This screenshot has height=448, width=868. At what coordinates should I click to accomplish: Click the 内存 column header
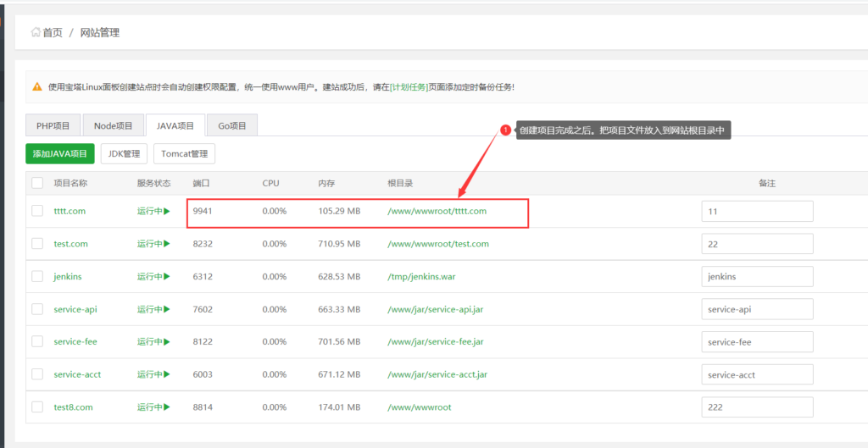pyautogui.click(x=326, y=183)
